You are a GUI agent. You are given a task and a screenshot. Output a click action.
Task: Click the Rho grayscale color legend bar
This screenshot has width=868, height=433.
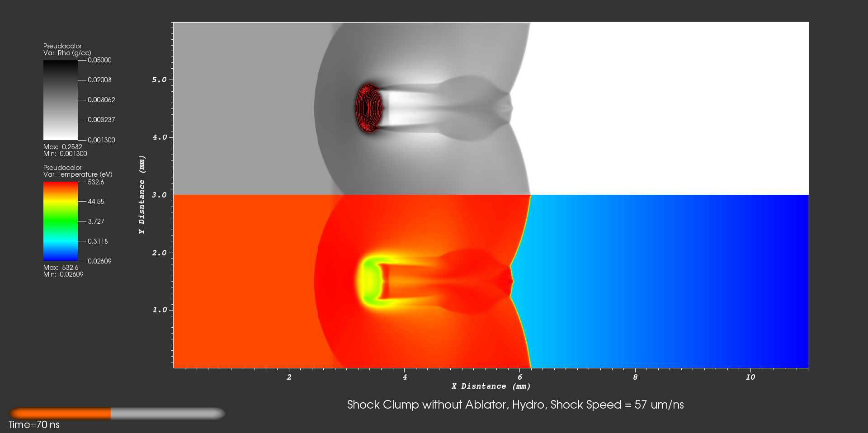click(61, 100)
